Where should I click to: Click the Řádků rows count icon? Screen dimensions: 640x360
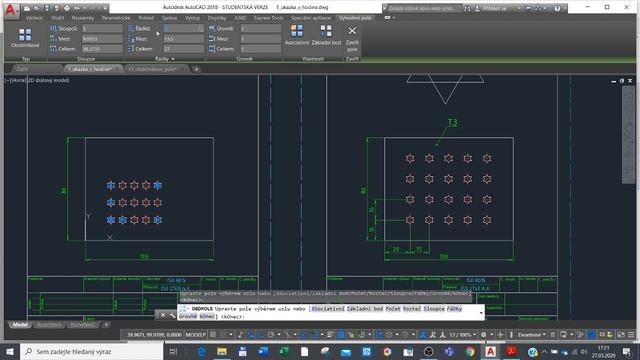click(x=131, y=29)
